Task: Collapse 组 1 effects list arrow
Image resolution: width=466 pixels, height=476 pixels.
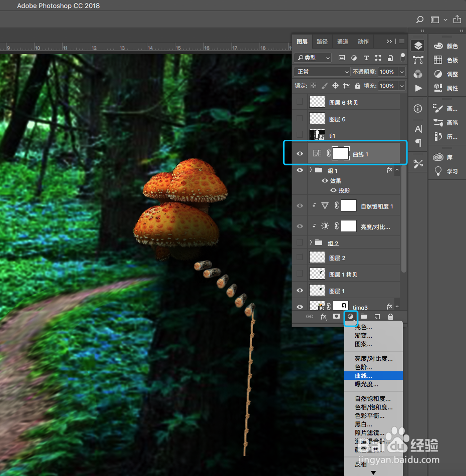Action: (x=397, y=170)
